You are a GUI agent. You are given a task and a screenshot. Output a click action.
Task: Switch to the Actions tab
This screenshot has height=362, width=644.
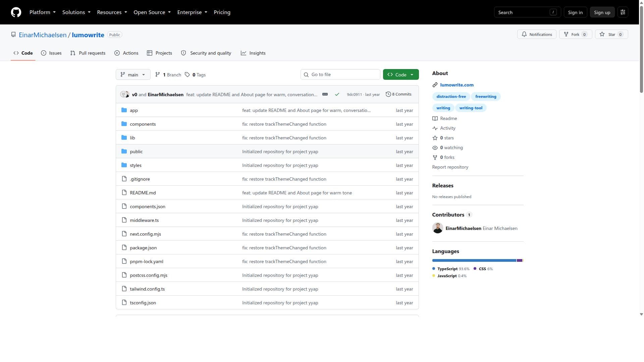point(126,53)
